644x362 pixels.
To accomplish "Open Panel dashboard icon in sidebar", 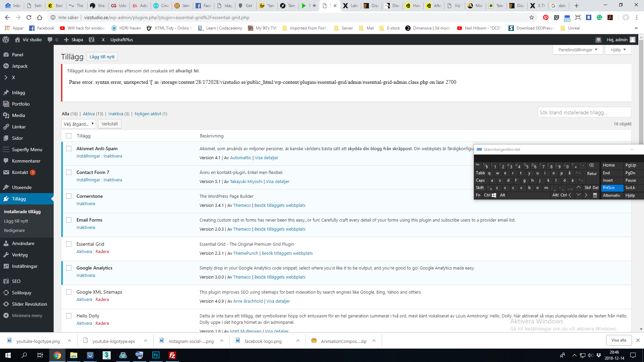I will click(x=6, y=55).
